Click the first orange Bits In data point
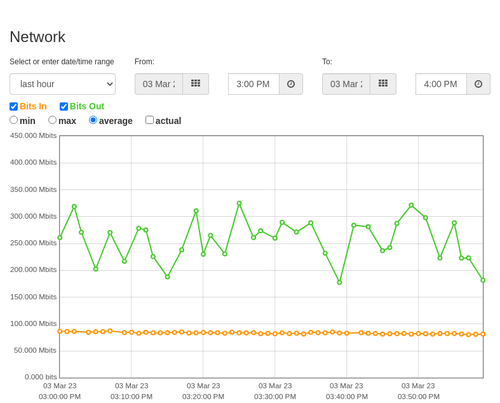This screenshot has width=500, height=403. [x=60, y=331]
